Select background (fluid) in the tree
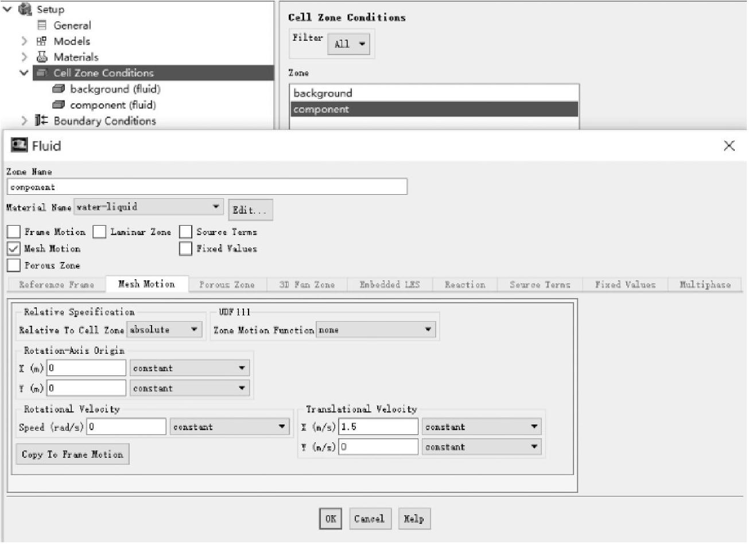756x544 pixels. tap(115, 89)
